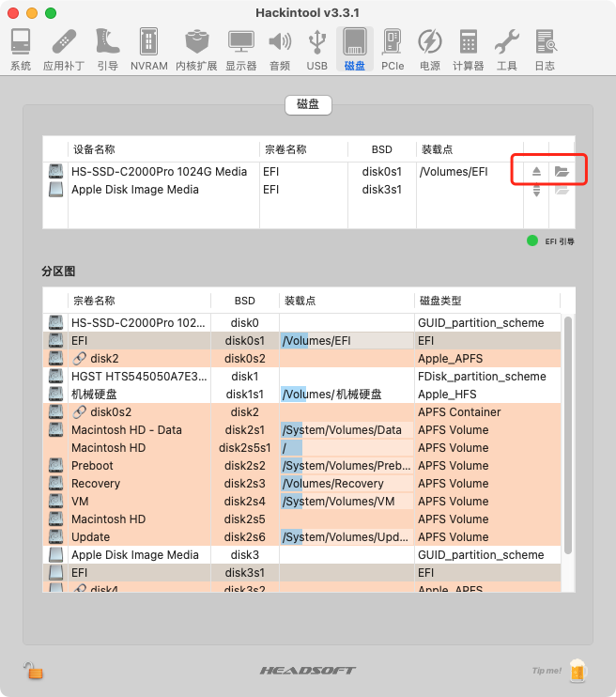
Task: Select the disk0s1 EFI partition row
Action: pyautogui.click(x=302, y=340)
